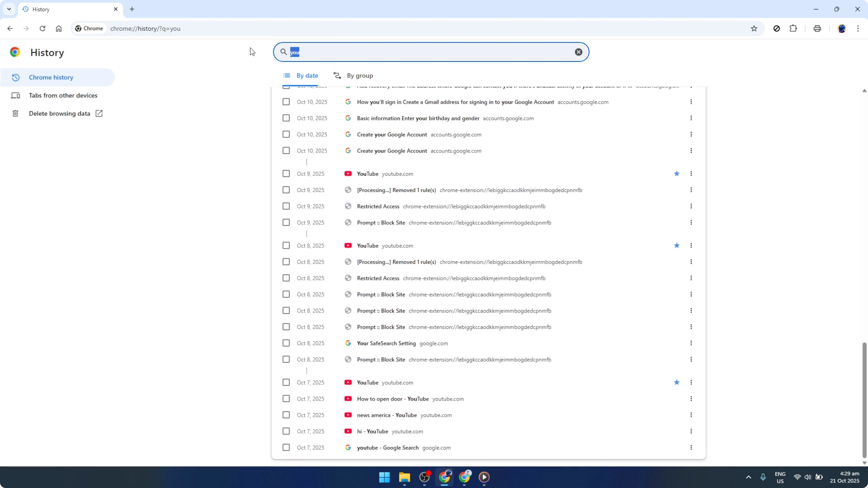Open actions menu for 'Your SafeSearch Setting'
Screen dimensions: 868x488
pos(691,343)
